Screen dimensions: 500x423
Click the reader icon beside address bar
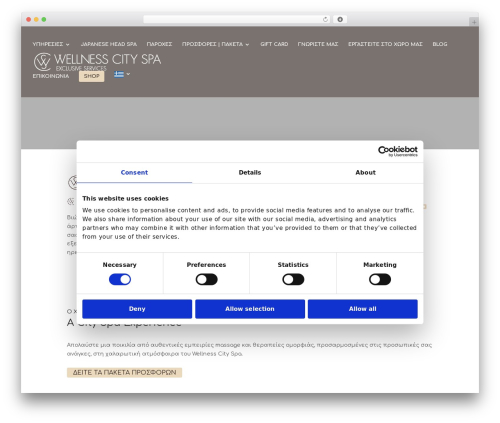click(x=340, y=19)
